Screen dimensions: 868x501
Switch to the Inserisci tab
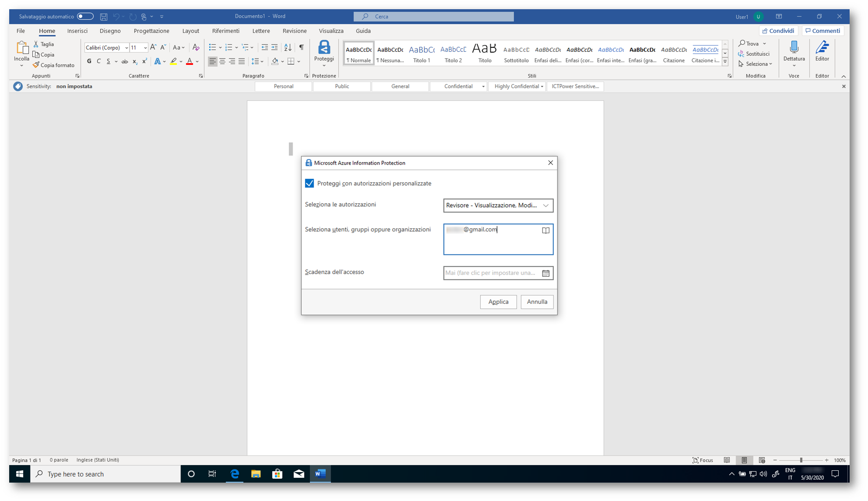[x=77, y=31]
